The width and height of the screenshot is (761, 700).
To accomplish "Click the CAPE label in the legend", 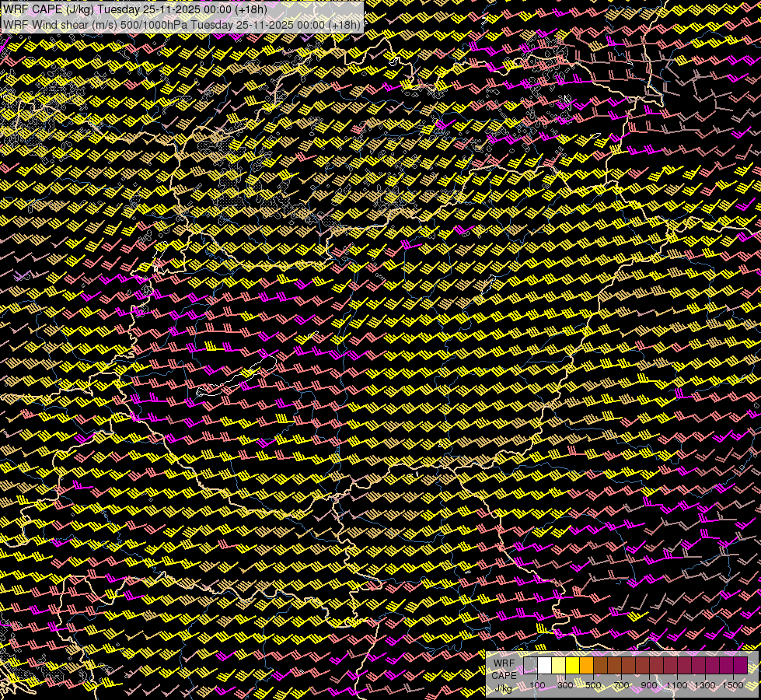I will coord(504,676).
